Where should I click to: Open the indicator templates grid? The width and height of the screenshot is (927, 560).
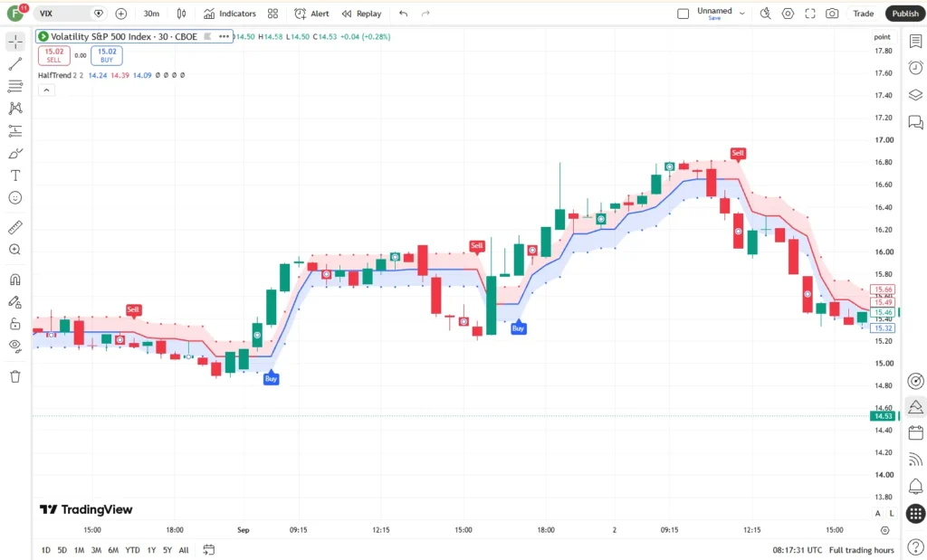pyautogui.click(x=272, y=14)
